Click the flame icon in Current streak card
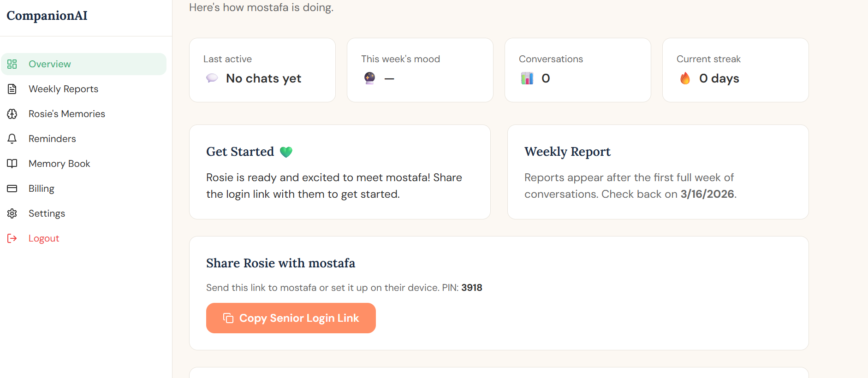The height and width of the screenshot is (378, 868). (685, 78)
